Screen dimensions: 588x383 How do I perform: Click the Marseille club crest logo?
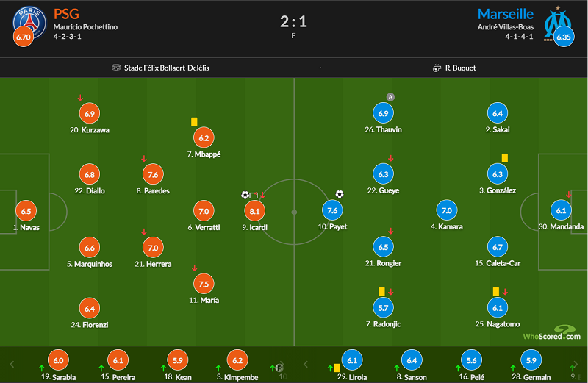click(558, 23)
